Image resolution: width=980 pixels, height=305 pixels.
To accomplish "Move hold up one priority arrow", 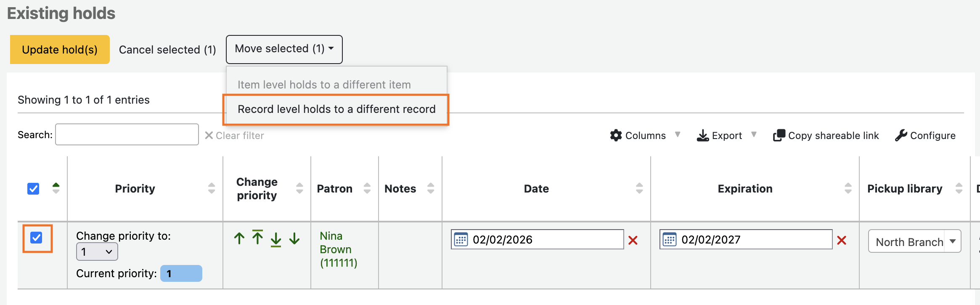I will point(239,238).
